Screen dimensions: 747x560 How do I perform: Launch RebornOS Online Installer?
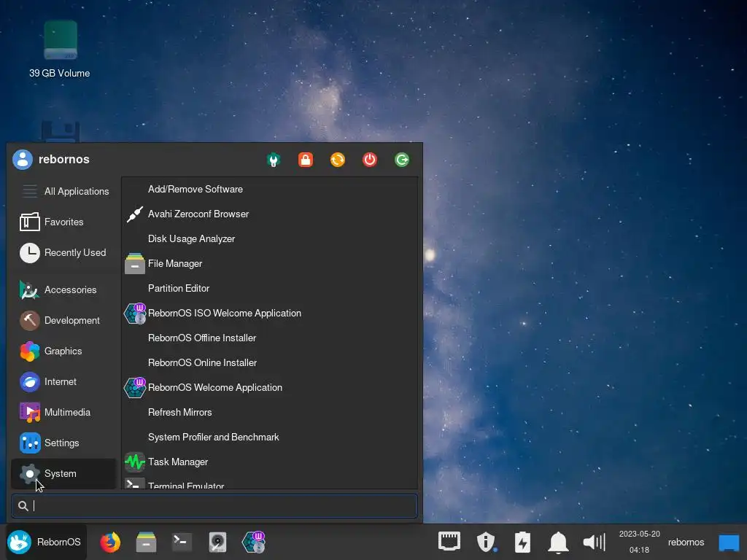[270, 363]
